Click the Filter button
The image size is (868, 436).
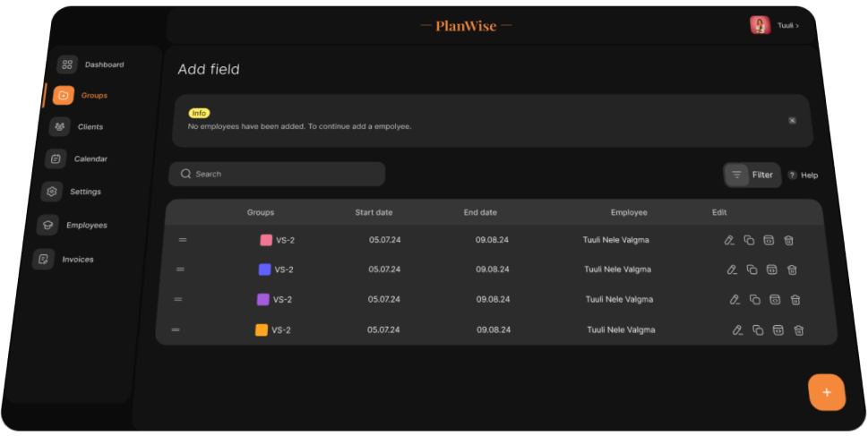752,175
